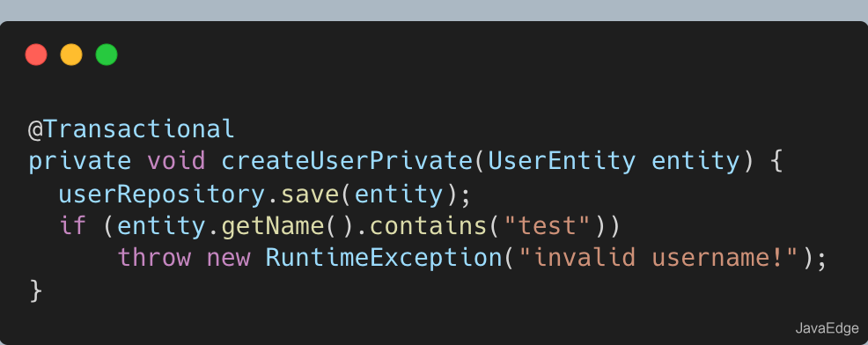Click the private keyword
This screenshot has width=868, height=345.
pos(80,161)
